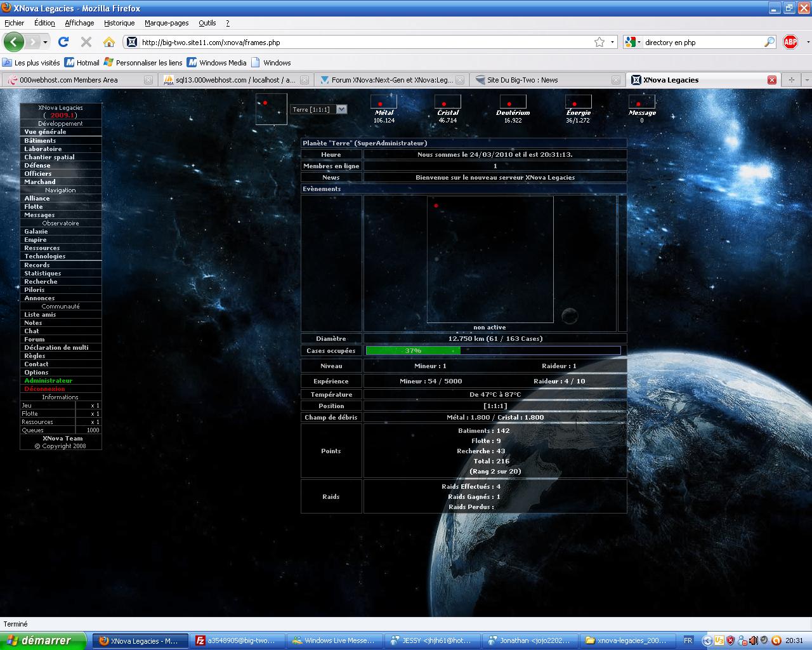Toggle the FR language indicator in tray

[688, 640]
